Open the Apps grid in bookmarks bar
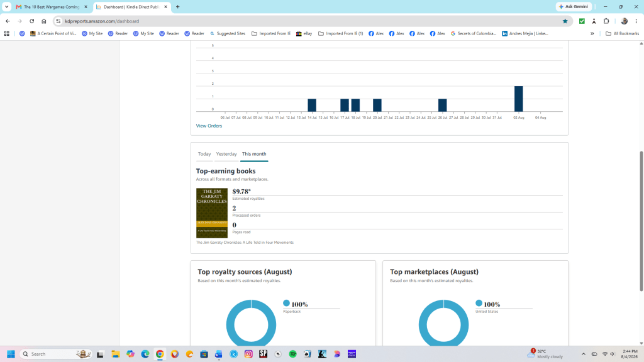 [6, 34]
